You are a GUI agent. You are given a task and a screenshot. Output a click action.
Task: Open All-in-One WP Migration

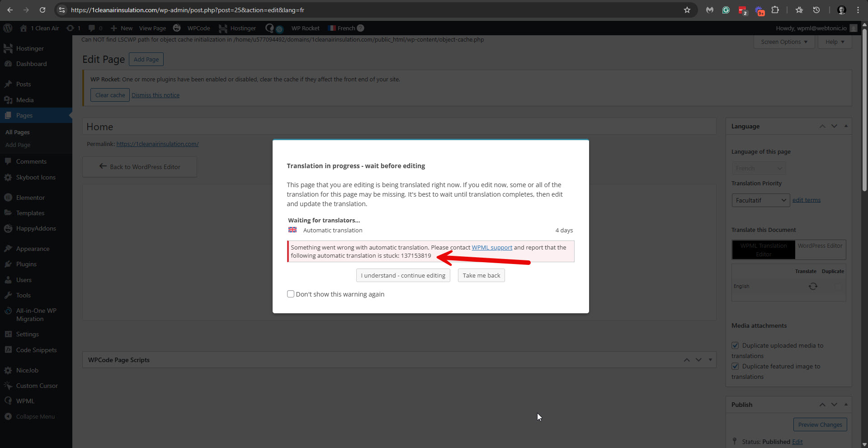(x=36, y=315)
